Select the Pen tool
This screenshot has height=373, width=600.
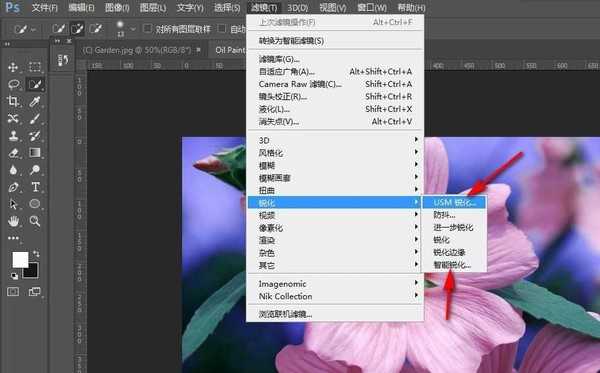coord(13,187)
